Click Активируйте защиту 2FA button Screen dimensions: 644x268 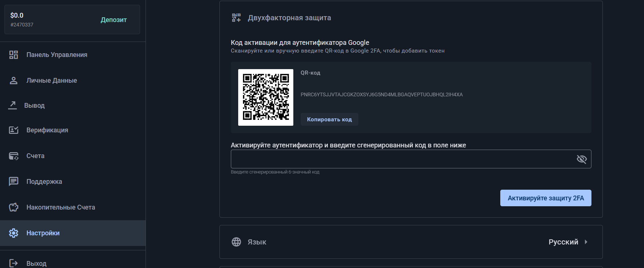click(546, 198)
